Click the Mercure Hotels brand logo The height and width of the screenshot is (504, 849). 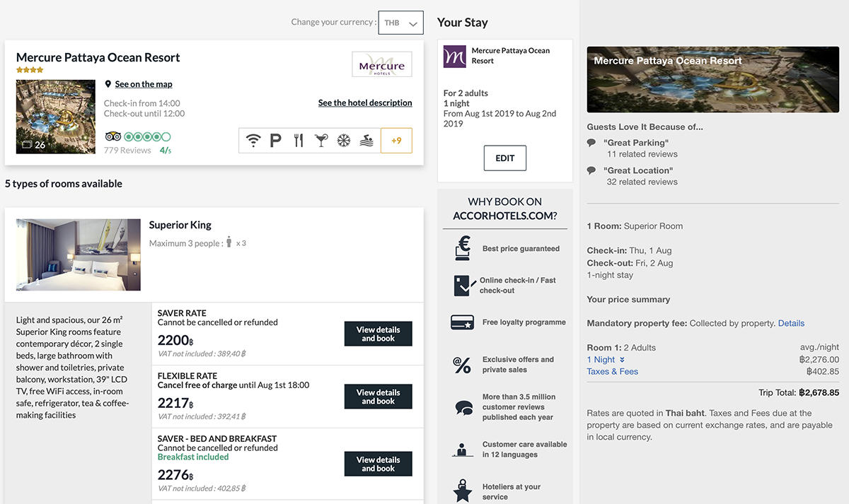click(x=382, y=64)
